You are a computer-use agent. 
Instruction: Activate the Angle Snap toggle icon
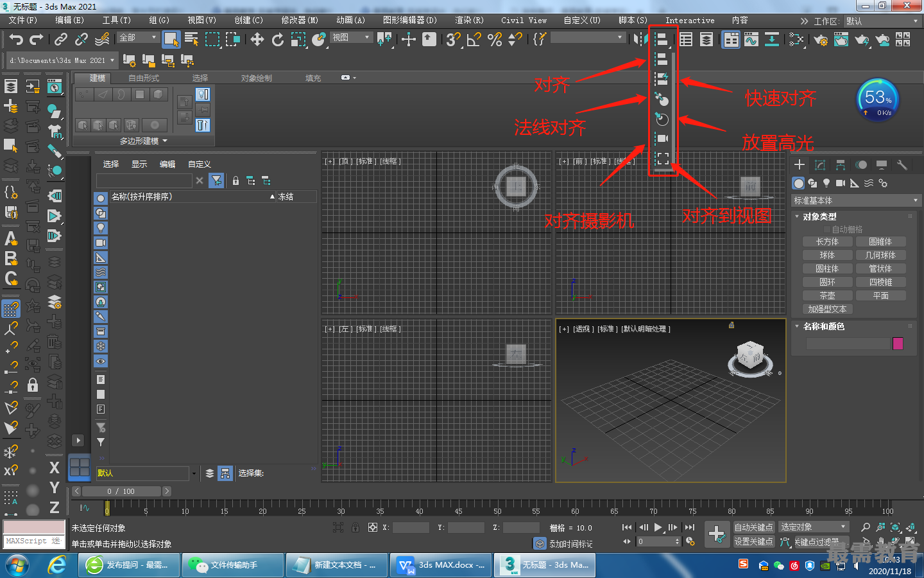[474, 39]
